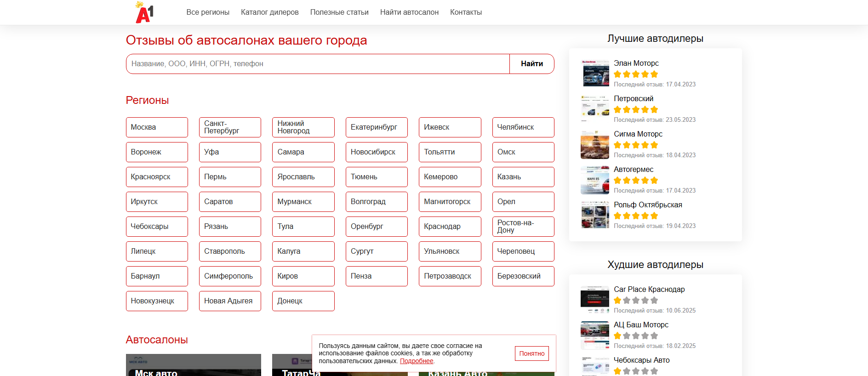Click star rating under АЦ Баш Моторс
Image resolution: width=868 pixels, height=376 pixels.
[636, 336]
